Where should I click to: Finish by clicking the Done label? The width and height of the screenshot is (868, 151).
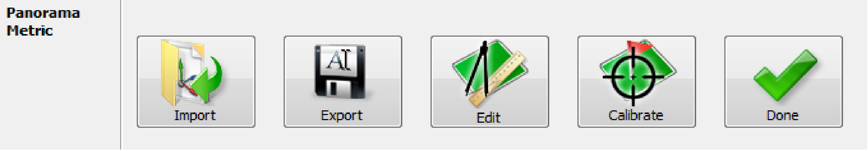pos(782,115)
